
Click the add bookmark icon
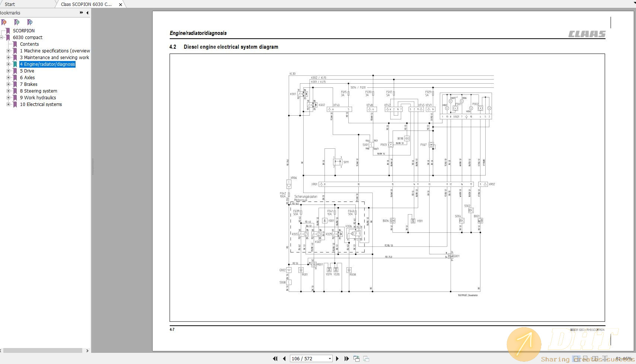[x=17, y=22]
